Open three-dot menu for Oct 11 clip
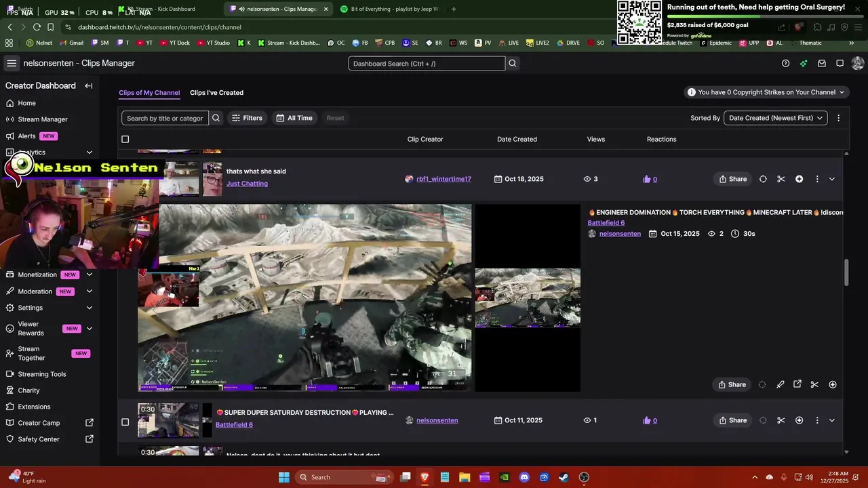Image resolution: width=868 pixels, height=488 pixels. point(817,420)
